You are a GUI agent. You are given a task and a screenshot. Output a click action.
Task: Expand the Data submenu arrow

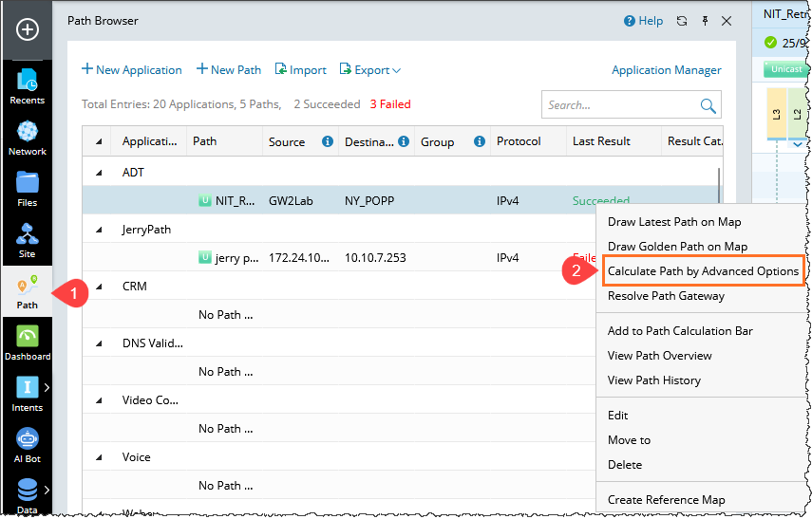tap(47, 490)
